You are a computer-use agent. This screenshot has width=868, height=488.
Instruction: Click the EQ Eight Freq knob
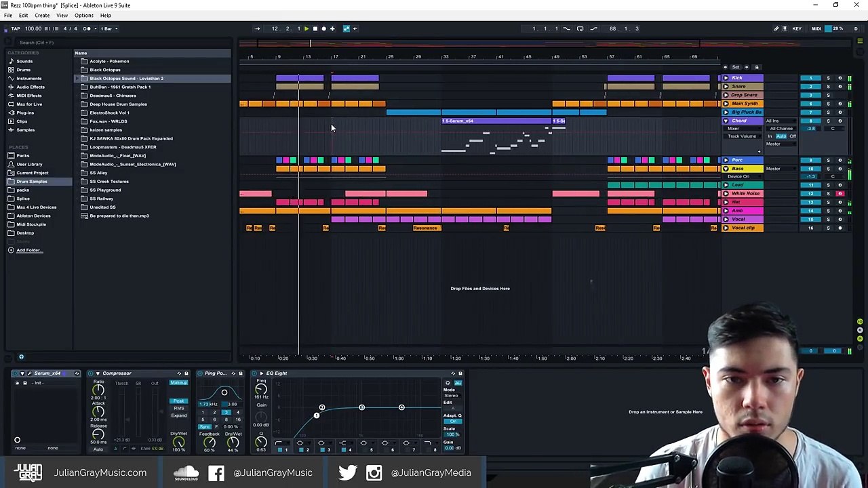pyautogui.click(x=261, y=389)
